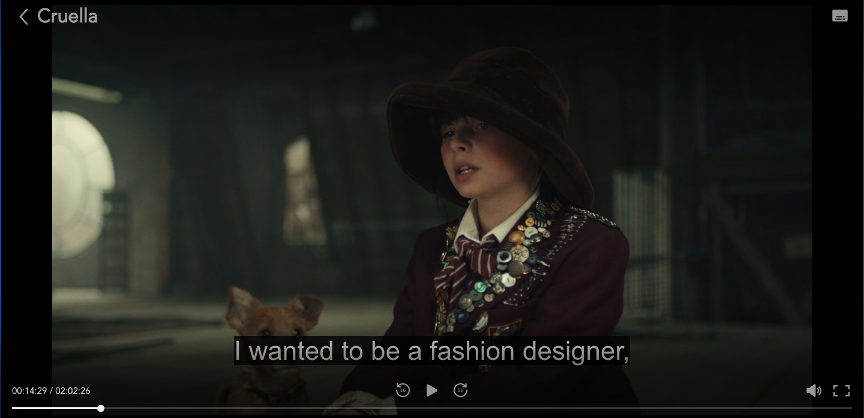Click the progress bar scrubber handle
The width and height of the screenshot is (864, 418).
coord(101,408)
